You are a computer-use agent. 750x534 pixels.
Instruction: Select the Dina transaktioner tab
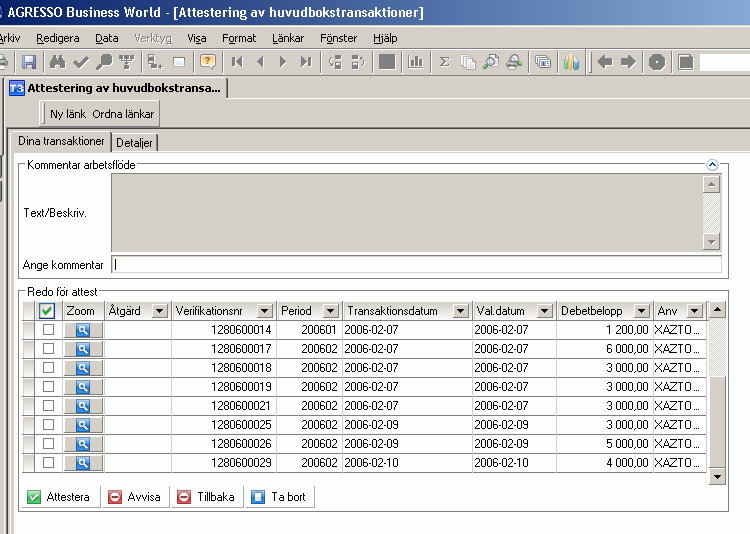tap(61, 141)
